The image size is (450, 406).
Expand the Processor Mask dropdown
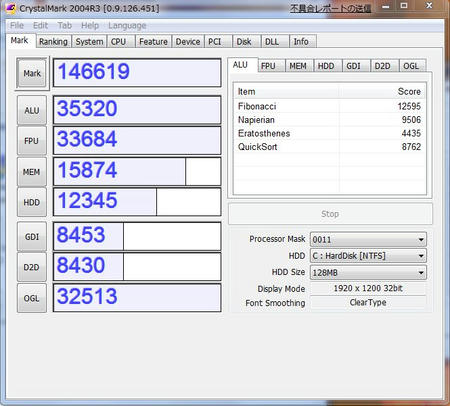368,239
